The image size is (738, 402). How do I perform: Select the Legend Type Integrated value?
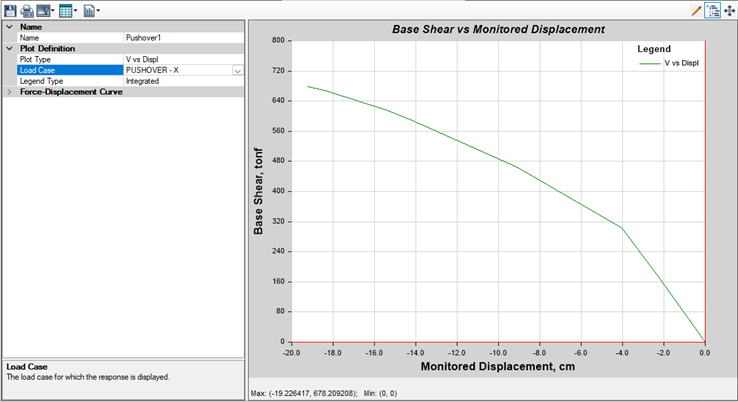pyautogui.click(x=184, y=81)
